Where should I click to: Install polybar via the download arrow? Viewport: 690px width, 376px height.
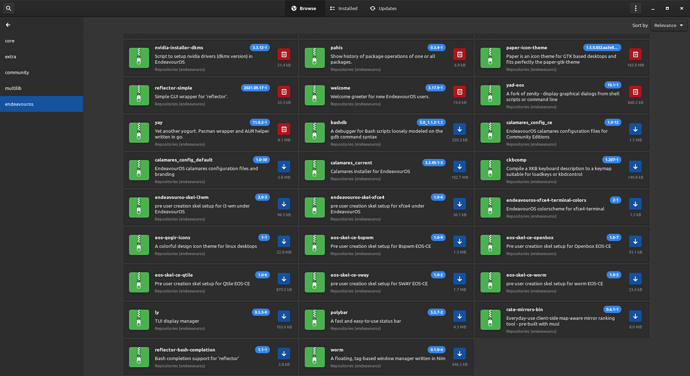point(459,317)
